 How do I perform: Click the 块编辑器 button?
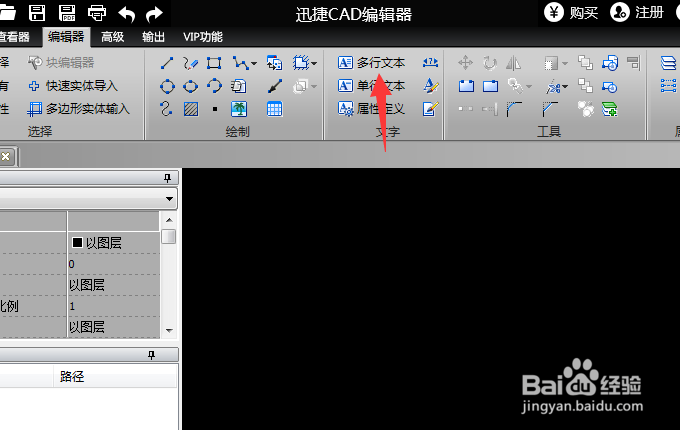(61, 63)
